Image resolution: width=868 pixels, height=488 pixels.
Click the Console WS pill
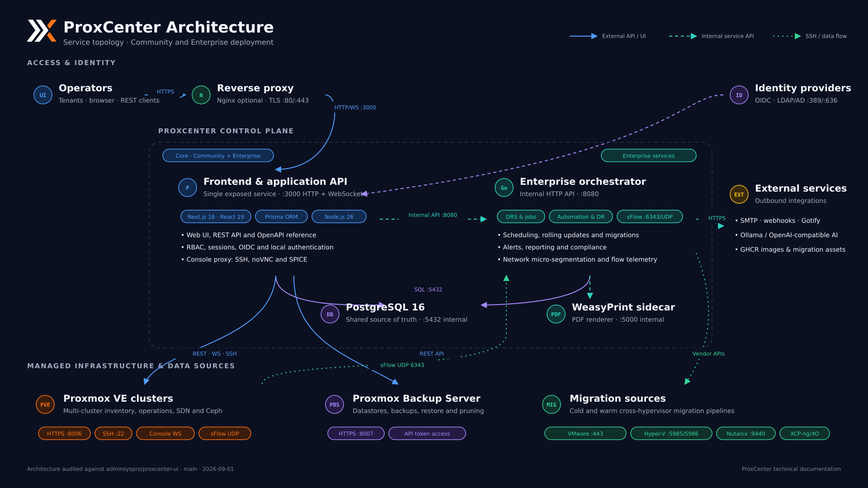tap(165, 433)
